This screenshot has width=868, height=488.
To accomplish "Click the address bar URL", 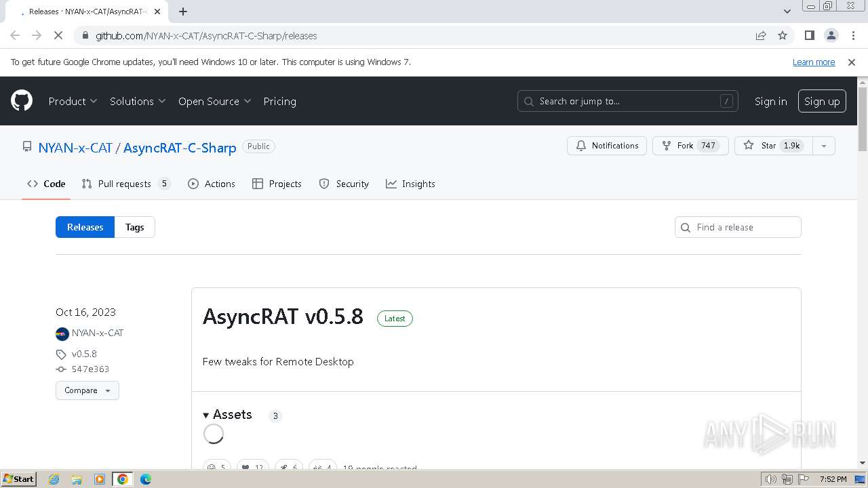I will coord(206,35).
